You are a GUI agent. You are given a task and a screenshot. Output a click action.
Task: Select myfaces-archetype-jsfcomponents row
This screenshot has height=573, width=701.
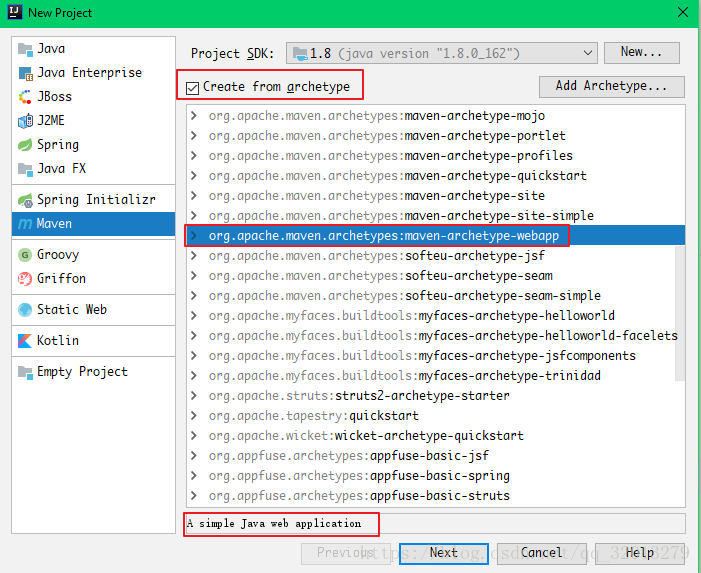point(435,356)
